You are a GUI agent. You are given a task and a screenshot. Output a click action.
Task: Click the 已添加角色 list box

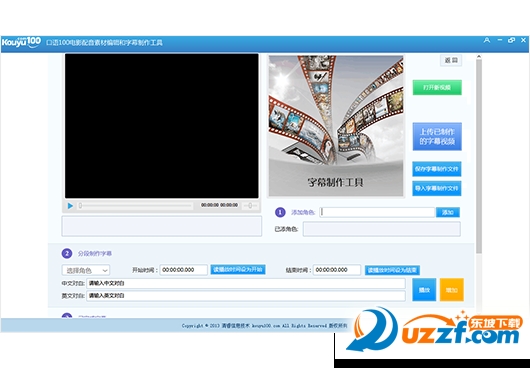[382, 229]
